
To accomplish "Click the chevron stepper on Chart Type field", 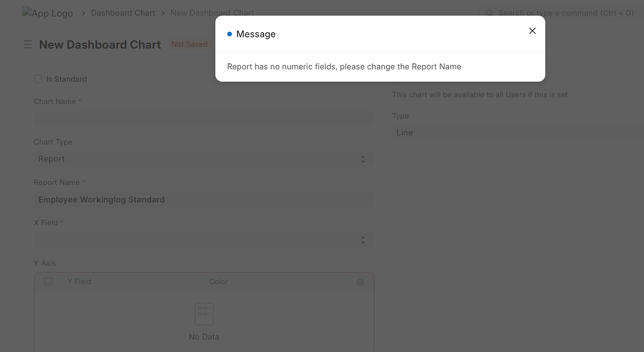I will pyautogui.click(x=363, y=159).
